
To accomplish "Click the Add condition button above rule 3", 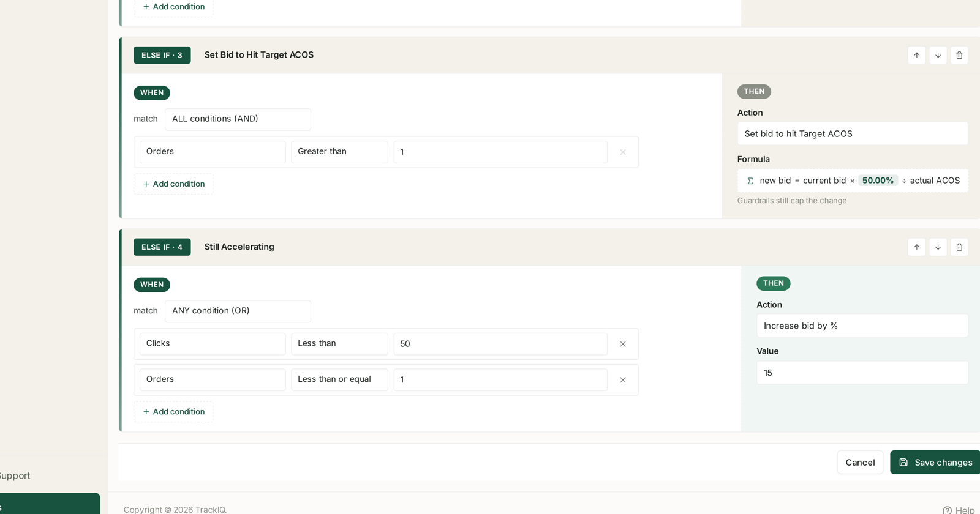I will tap(173, 7).
